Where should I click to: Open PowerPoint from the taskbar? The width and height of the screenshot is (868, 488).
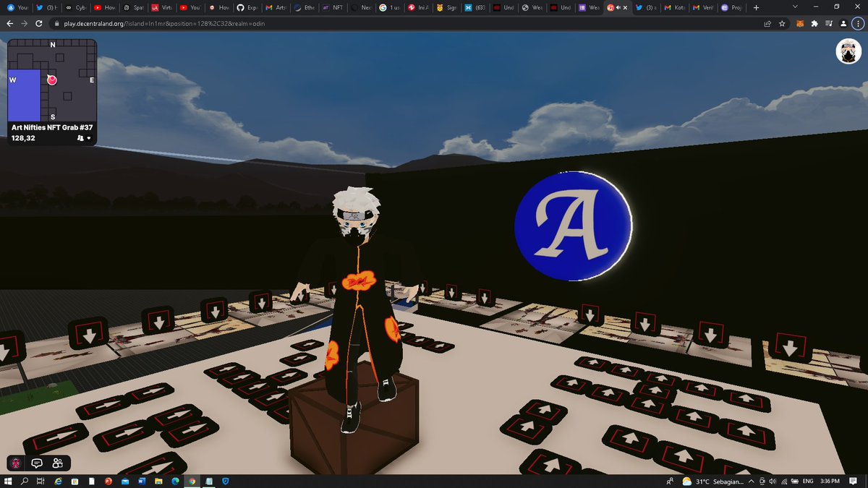[x=109, y=481]
